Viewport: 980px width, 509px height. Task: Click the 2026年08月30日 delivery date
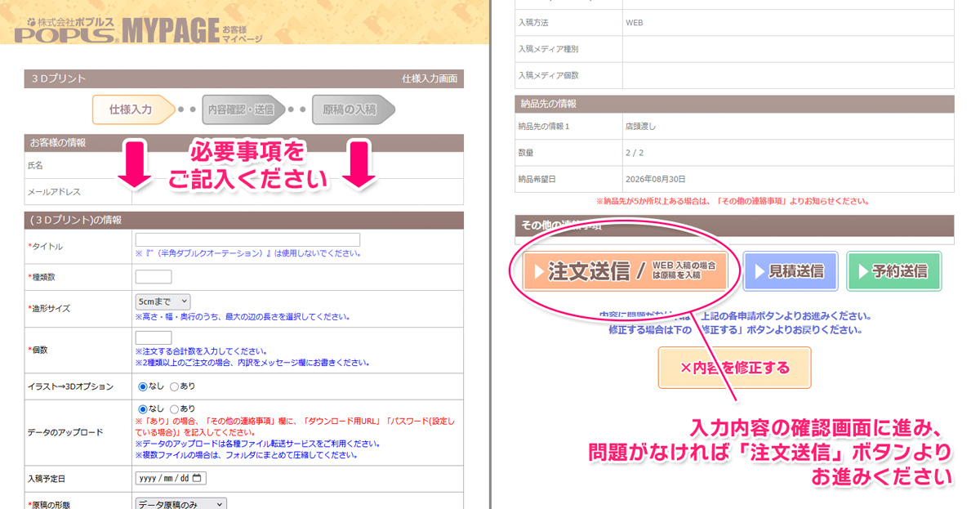point(655,179)
